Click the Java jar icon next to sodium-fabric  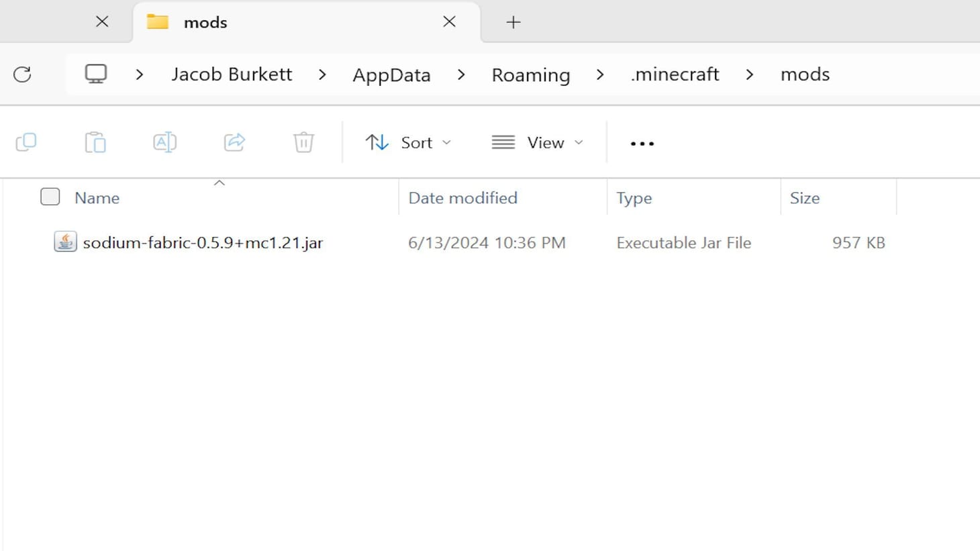click(x=64, y=242)
